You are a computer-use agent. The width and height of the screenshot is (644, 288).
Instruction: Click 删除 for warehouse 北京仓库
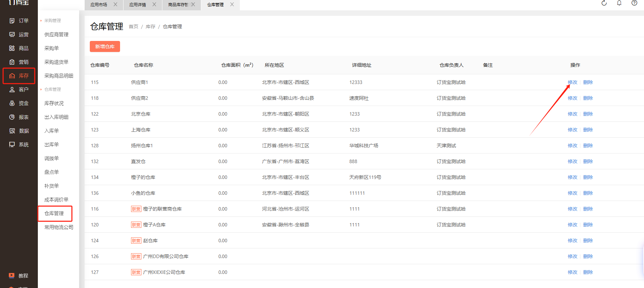588,114
